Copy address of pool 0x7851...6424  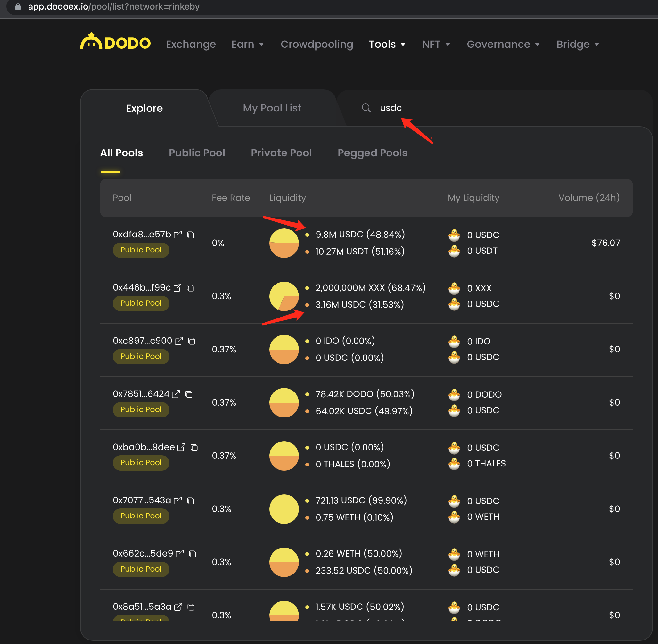pos(189,394)
